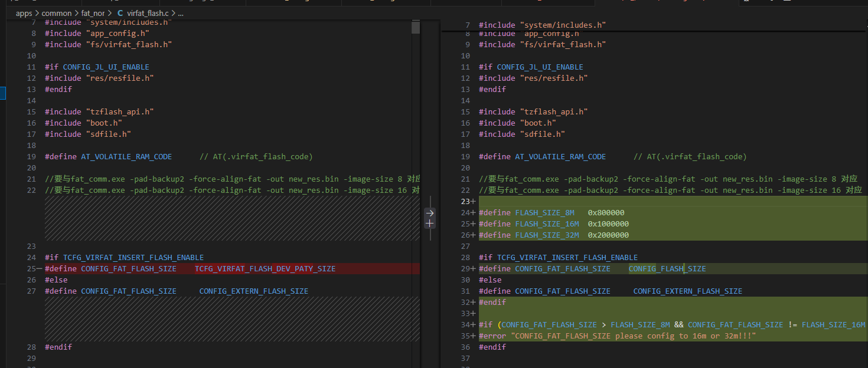Click the revert block arrow in diff gutter
Image resolution: width=868 pixels, height=368 pixels.
click(430, 213)
